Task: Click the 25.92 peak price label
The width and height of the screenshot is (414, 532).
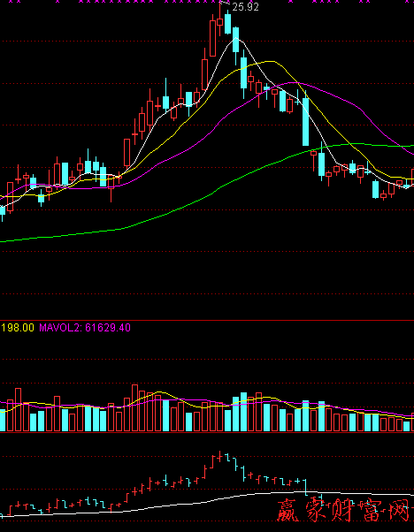Action: point(246,7)
